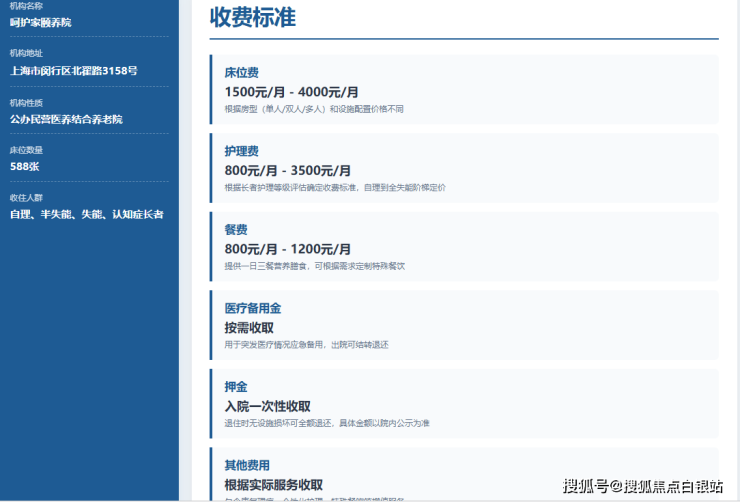Select the 588张 bed count
This screenshot has width=740, height=502.
tap(25, 167)
